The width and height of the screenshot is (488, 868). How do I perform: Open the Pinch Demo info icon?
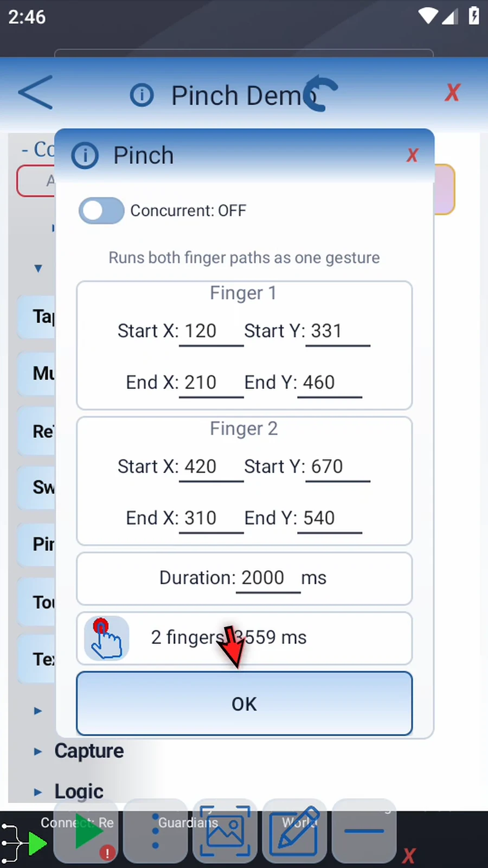142,95
